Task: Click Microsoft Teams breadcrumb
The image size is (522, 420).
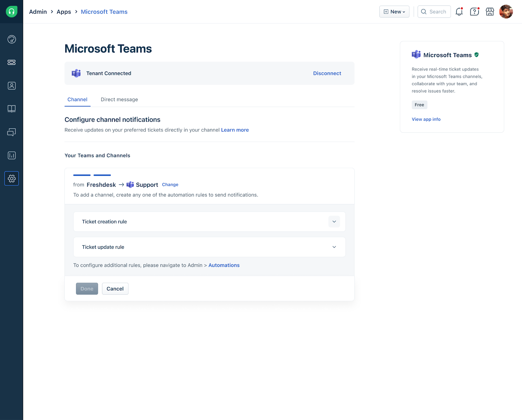Action: coord(104,12)
